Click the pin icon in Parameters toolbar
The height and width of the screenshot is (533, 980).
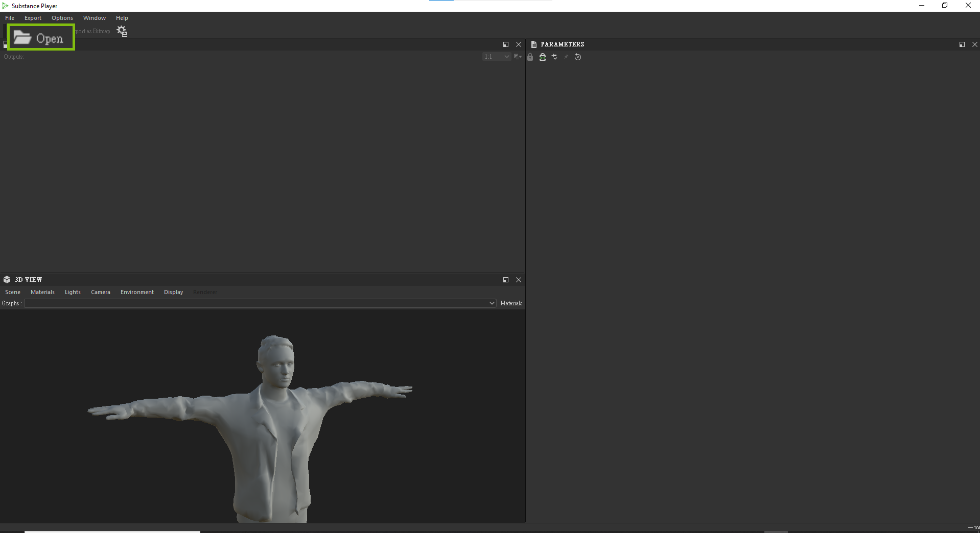pos(566,57)
